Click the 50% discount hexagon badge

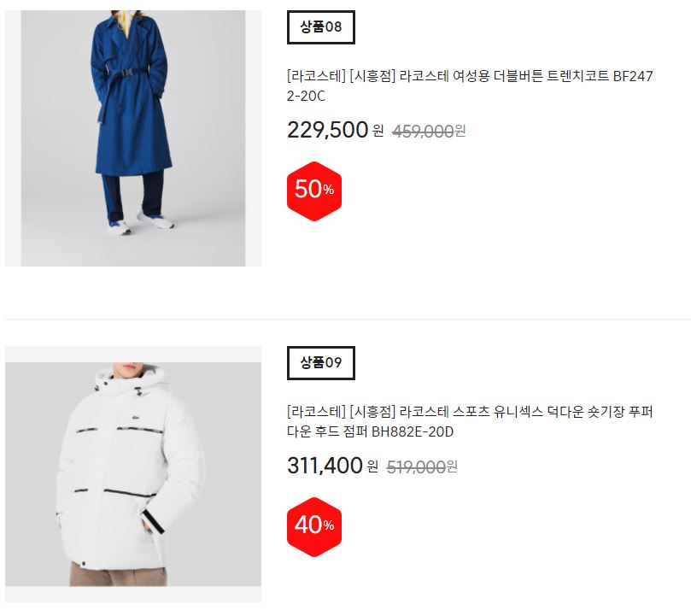point(314,191)
